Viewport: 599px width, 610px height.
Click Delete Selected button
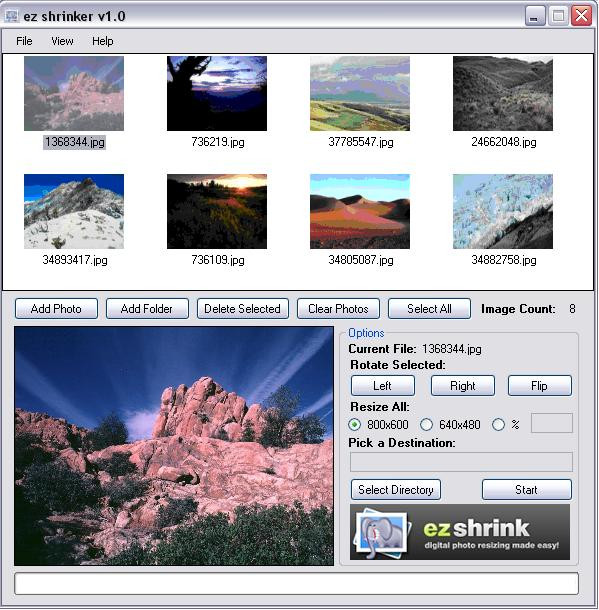[x=243, y=309]
